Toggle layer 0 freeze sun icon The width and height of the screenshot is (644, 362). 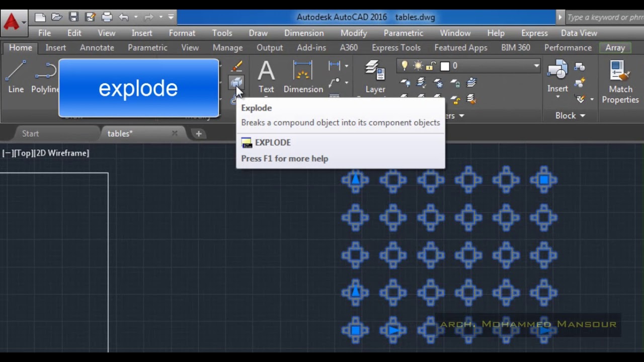pyautogui.click(x=418, y=66)
